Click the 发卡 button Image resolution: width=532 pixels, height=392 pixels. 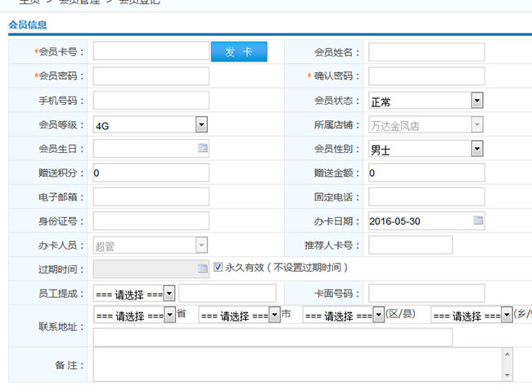(x=239, y=52)
